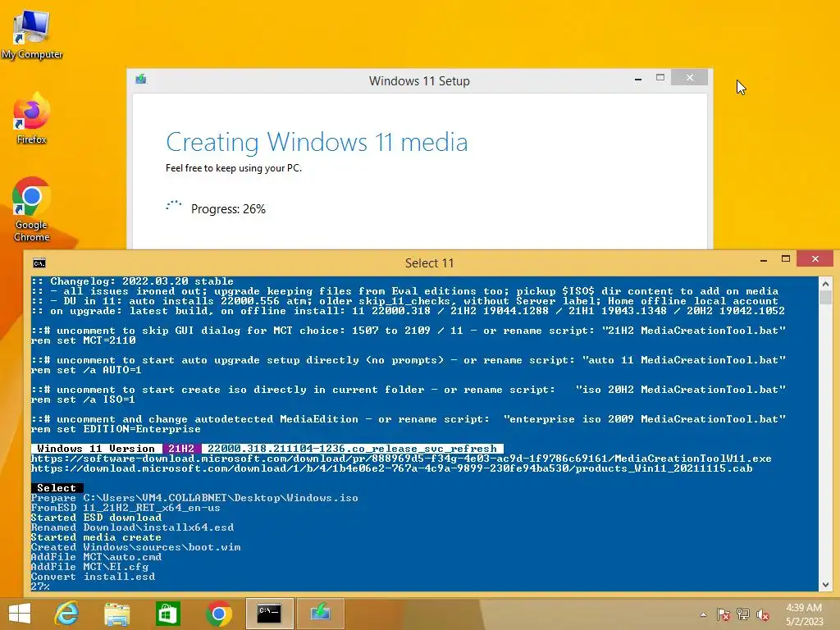Open the My Computer desktop shortcut
The width and height of the screenshot is (840, 630).
coord(32,34)
